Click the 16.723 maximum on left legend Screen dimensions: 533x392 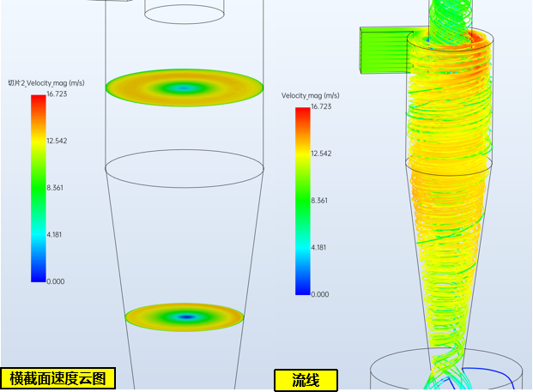[55, 95]
